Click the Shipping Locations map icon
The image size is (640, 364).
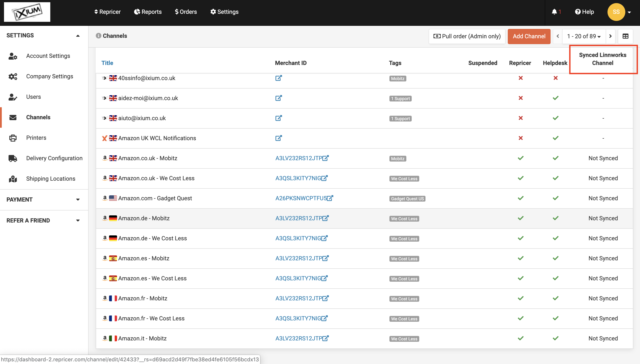pos(13,179)
